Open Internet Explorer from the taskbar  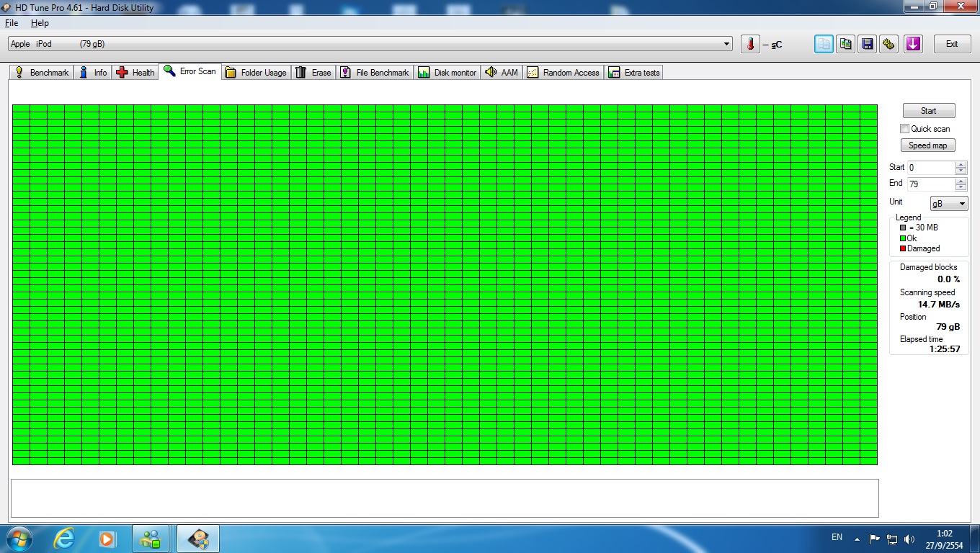[x=65, y=538]
